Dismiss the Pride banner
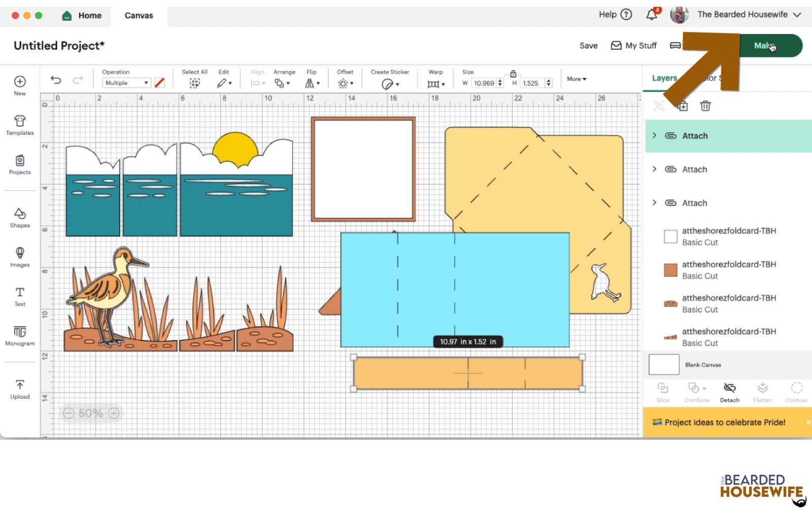Image resolution: width=812 pixels, height=516 pixels. [808, 422]
